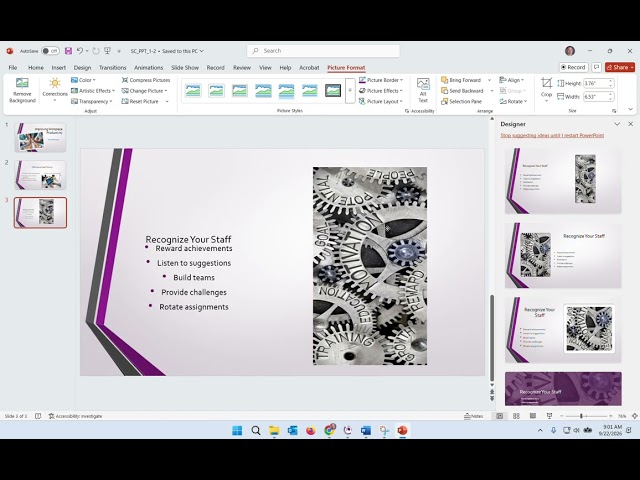Click the Search box
Screen dimensions: 640x480
323,51
